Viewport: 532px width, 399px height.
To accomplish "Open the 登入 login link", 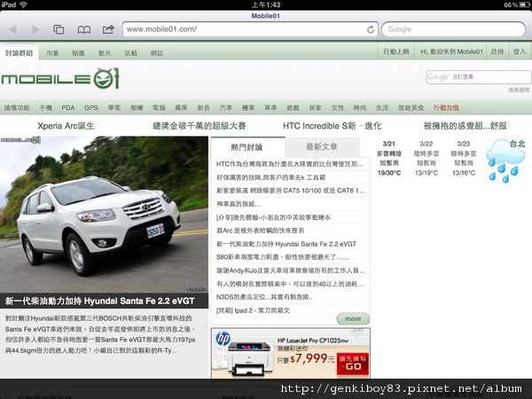I will (520, 51).
